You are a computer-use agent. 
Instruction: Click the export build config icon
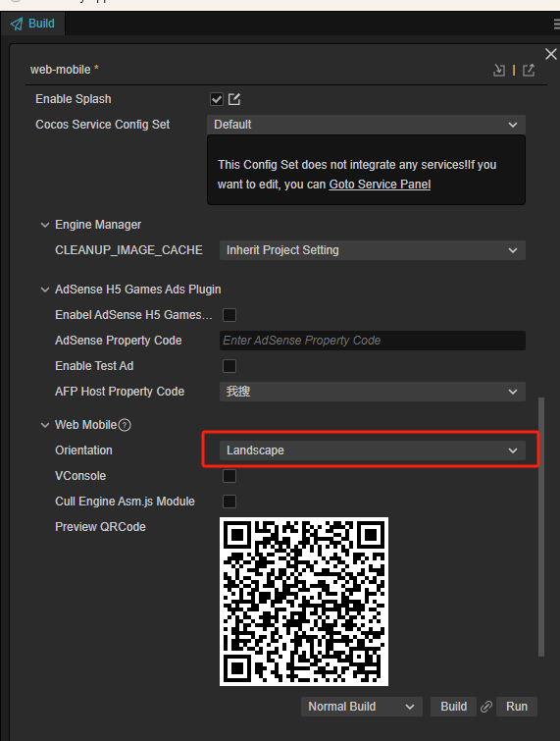coord(529,71)
